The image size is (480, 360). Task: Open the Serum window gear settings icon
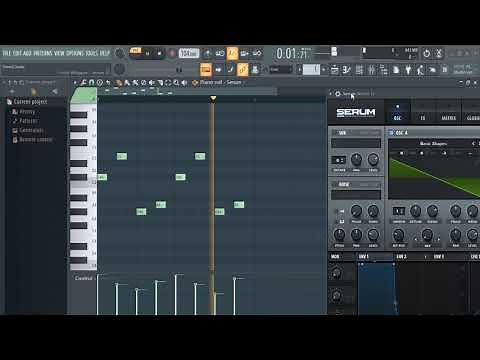pos(337,94)
